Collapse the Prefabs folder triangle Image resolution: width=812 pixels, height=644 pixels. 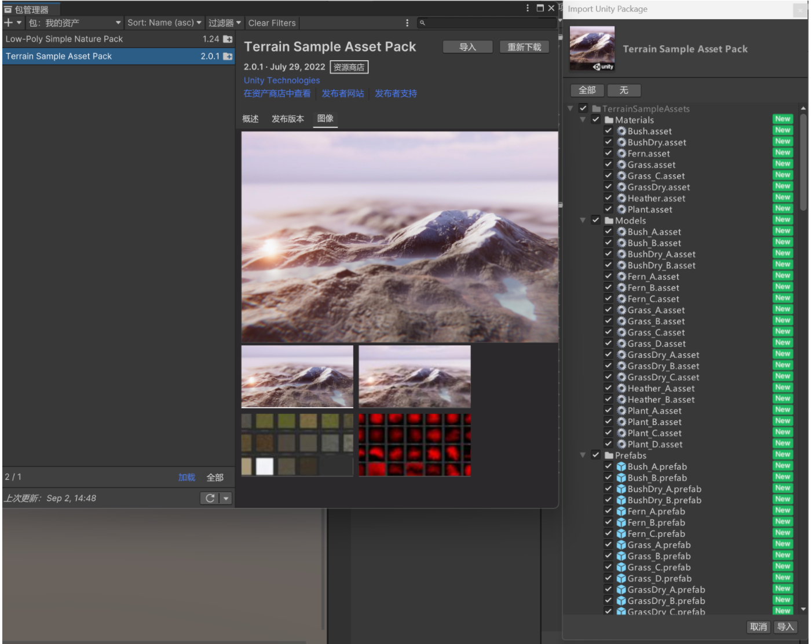(583, 455)
